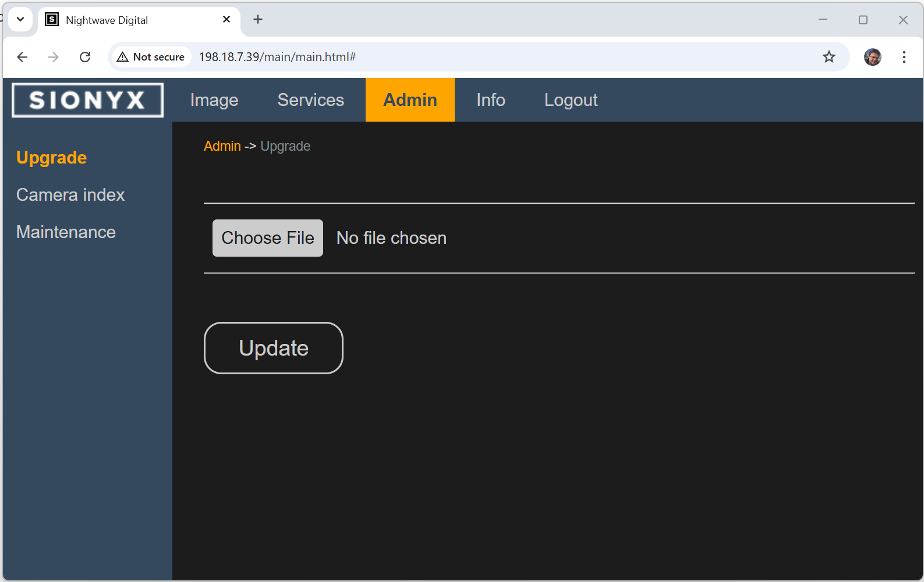
Task: Open the browser profile avatar
Action: tap(872, 57)
